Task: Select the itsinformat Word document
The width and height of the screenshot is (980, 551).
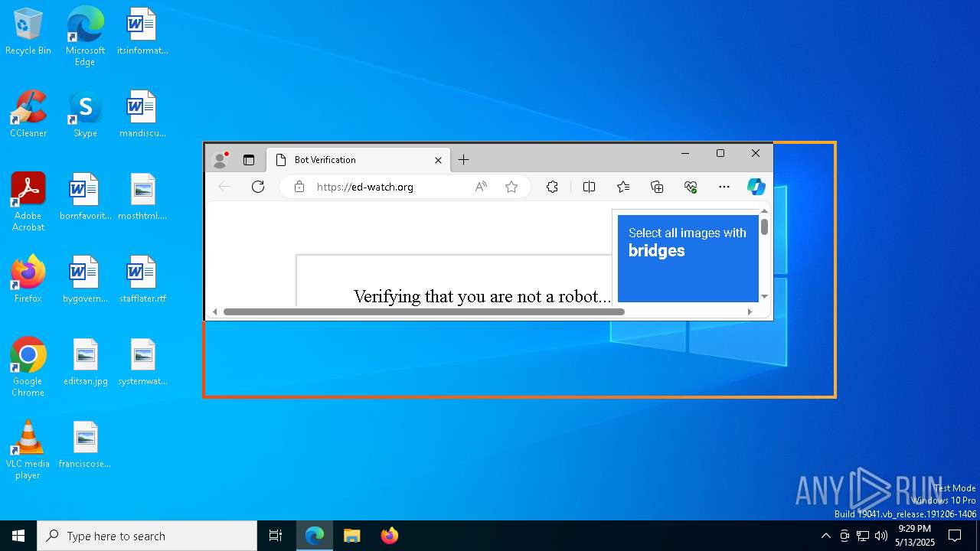Action: click(142, 31)
